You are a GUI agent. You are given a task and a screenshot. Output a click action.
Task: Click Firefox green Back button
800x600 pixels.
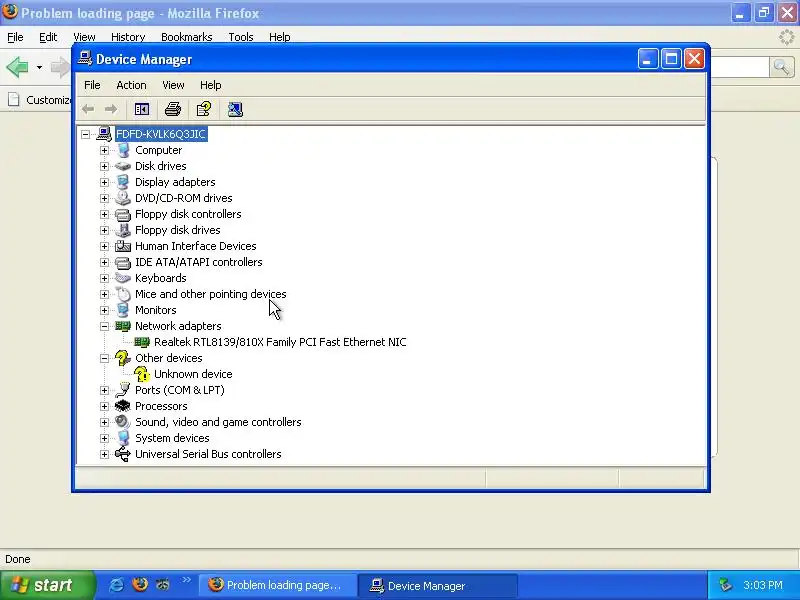[x=18, y=67]
